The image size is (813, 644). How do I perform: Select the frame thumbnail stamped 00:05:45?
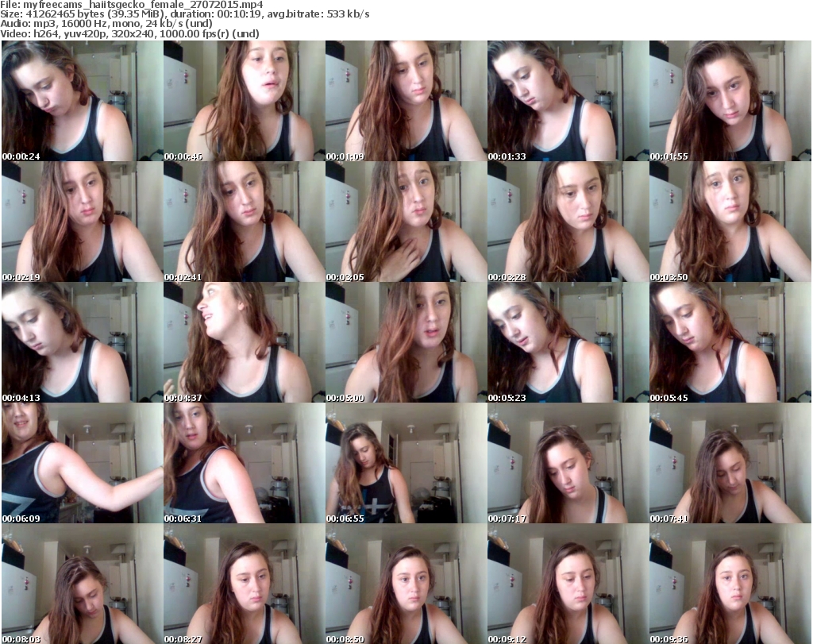pos(730,343)
